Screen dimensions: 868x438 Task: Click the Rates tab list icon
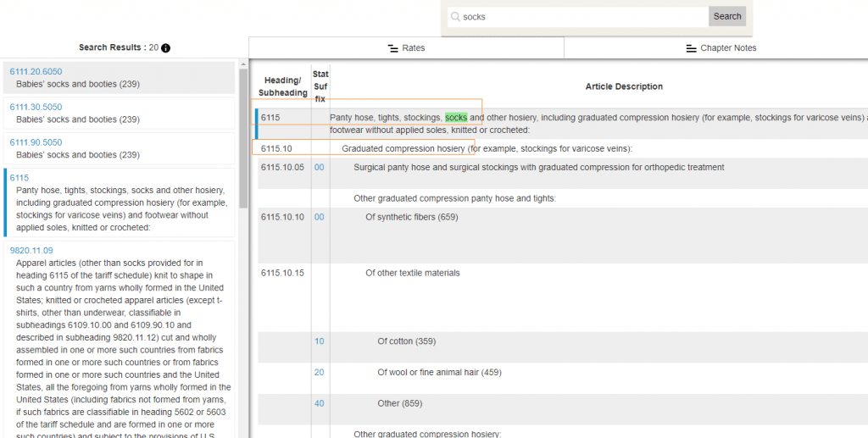tap(393, 48)
